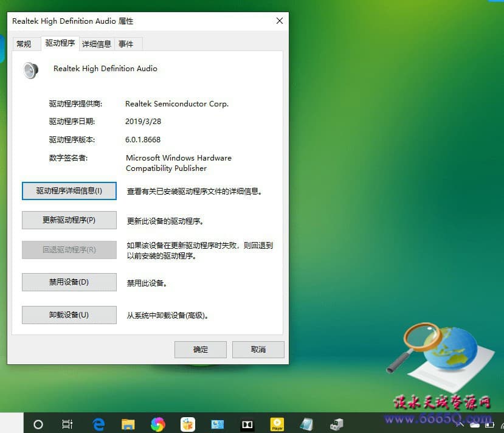
Task: Click the speaker device icon
Action: tap(31, 71)
